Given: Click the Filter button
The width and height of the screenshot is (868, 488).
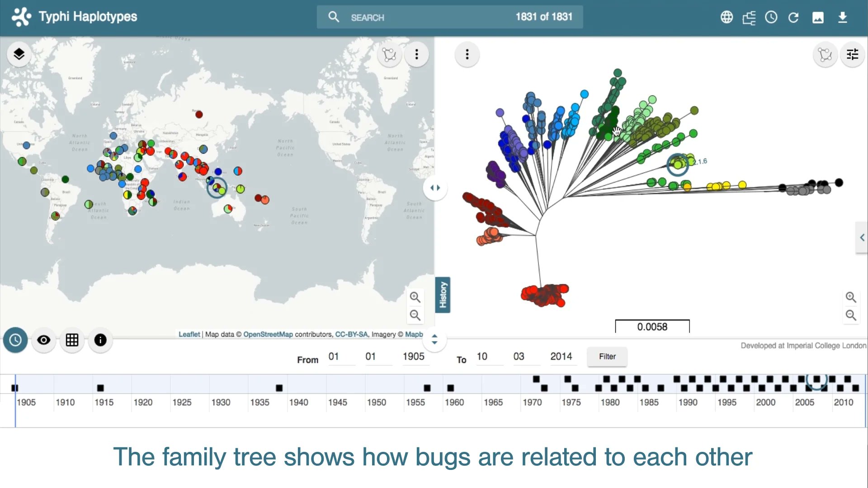Looking at the screenshot, I should tap(607, 357).
